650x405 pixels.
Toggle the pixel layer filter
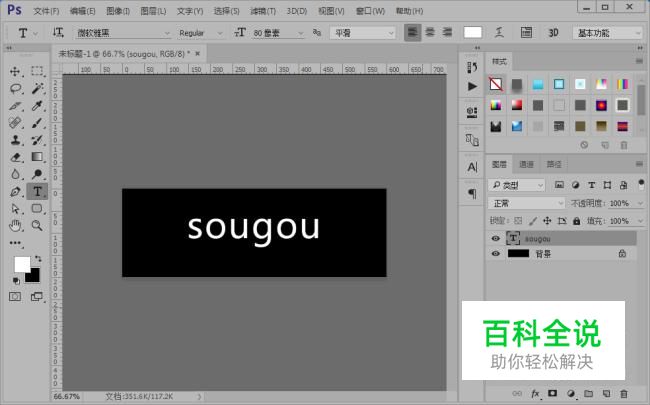coord(559,185)
